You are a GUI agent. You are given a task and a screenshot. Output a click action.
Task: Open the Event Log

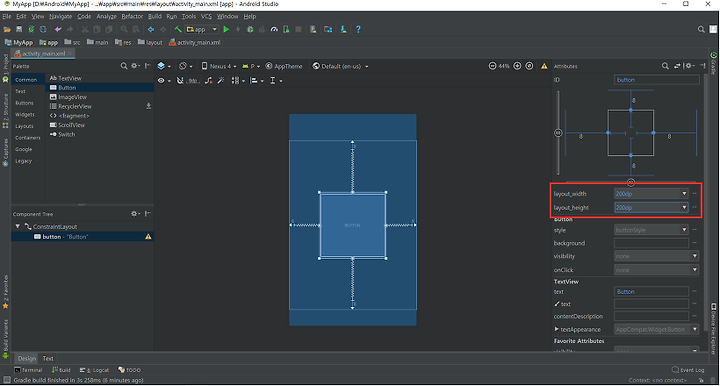(x=688, y=370)
